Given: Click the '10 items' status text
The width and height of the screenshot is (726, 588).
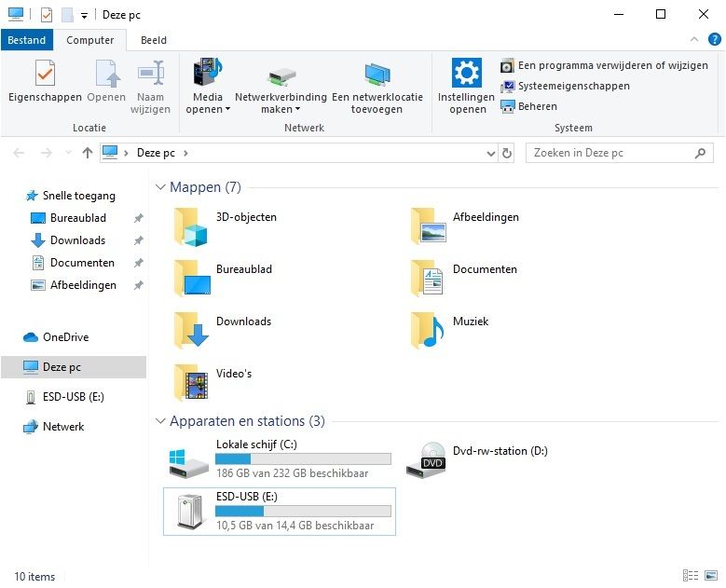Looking at the screenshot, I should point(34,577).
